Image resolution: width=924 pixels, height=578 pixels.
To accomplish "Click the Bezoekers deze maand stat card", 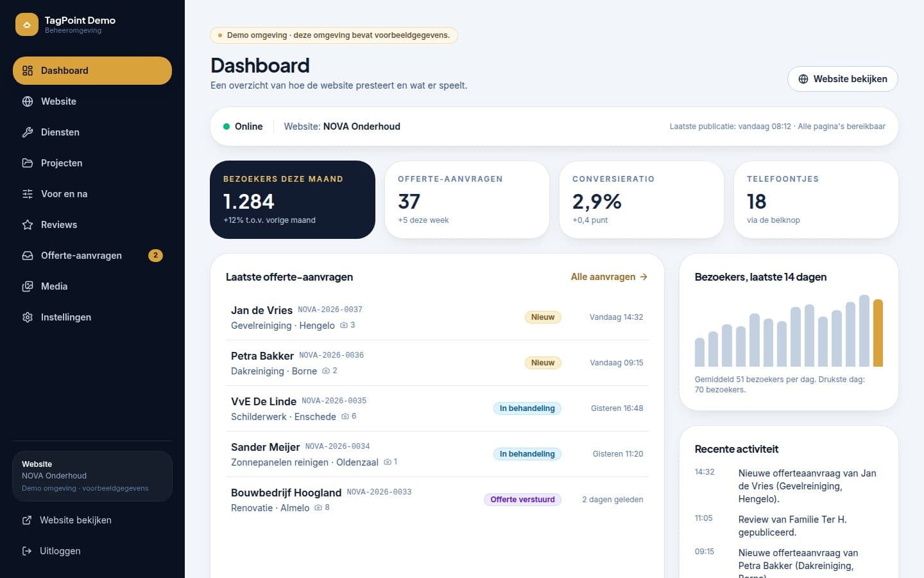I will 293,200.
